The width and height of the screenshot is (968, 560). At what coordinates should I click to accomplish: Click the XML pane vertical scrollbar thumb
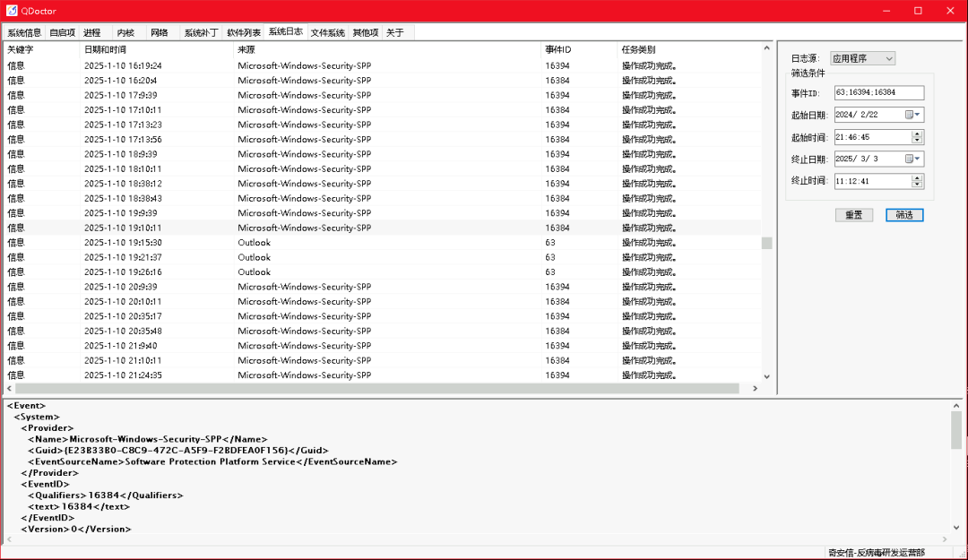(x=956, y=430)
